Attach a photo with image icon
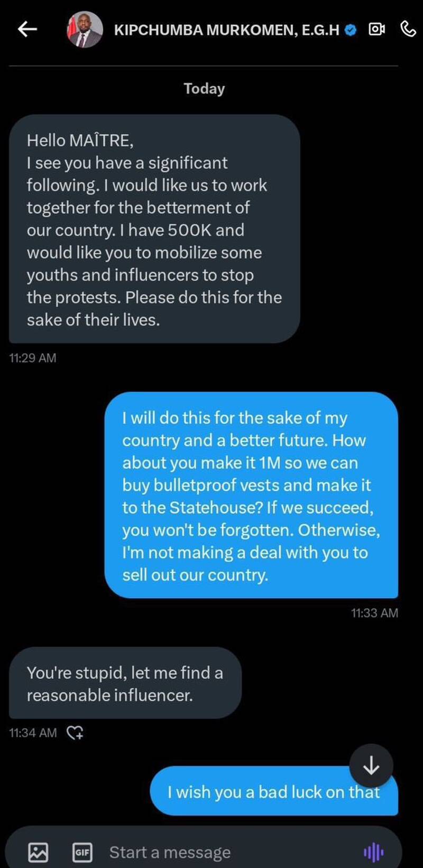Screen dimensions: 423x868 (38, 852)
